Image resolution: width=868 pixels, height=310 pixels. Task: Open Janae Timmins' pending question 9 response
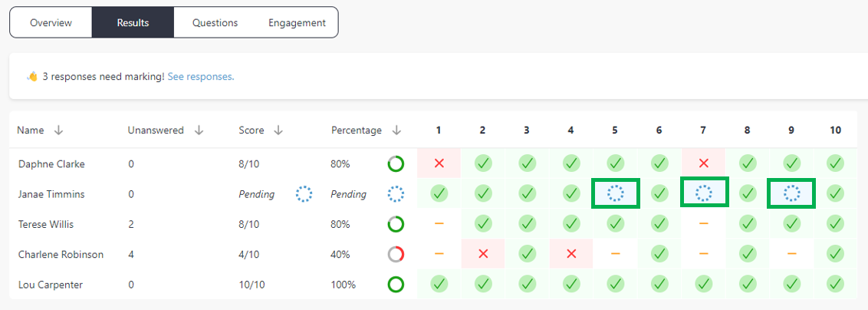[x=791, y=193]
